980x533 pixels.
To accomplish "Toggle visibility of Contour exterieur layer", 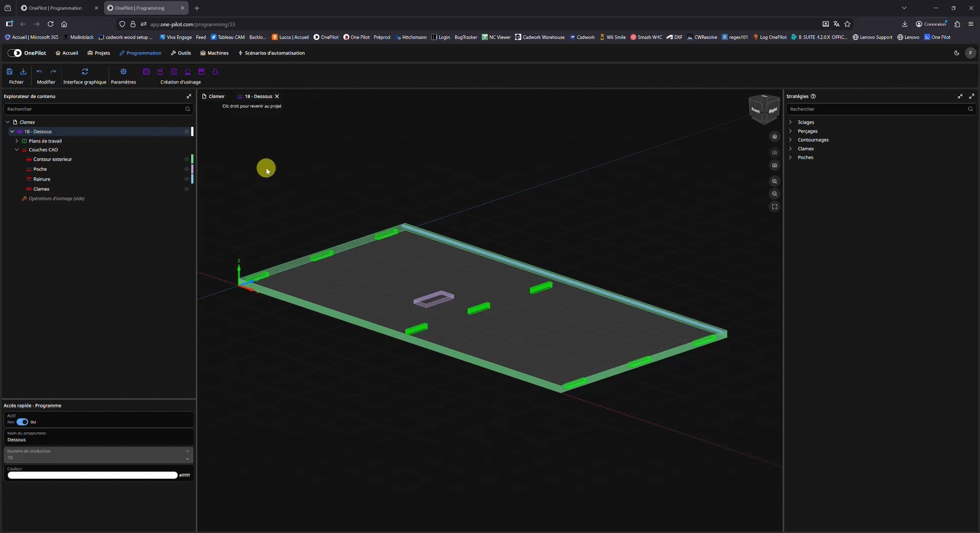I will tap(187, 159).
